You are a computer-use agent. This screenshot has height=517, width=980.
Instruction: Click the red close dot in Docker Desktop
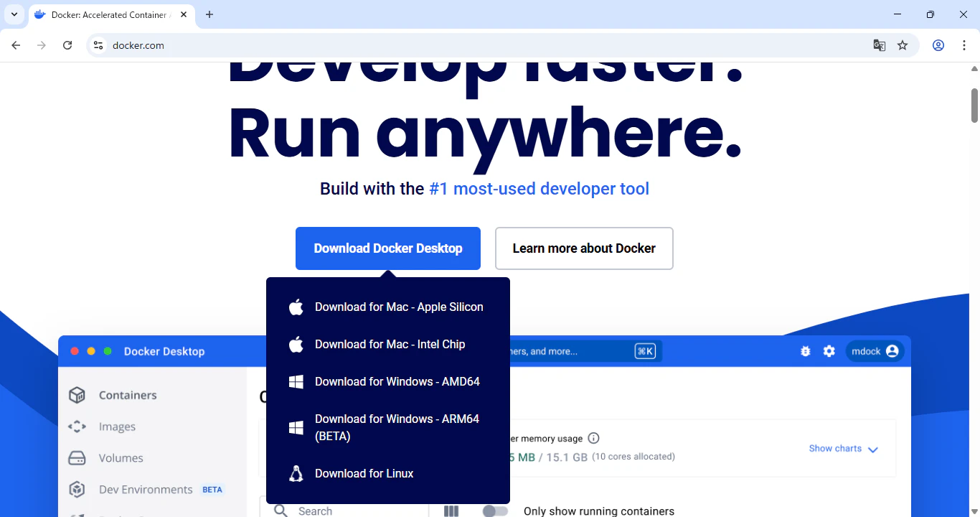click(74, 351)
